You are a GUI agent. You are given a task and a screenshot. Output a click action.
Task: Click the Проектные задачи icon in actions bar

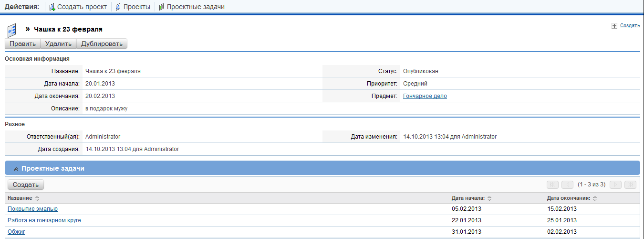tap(161, 7)
